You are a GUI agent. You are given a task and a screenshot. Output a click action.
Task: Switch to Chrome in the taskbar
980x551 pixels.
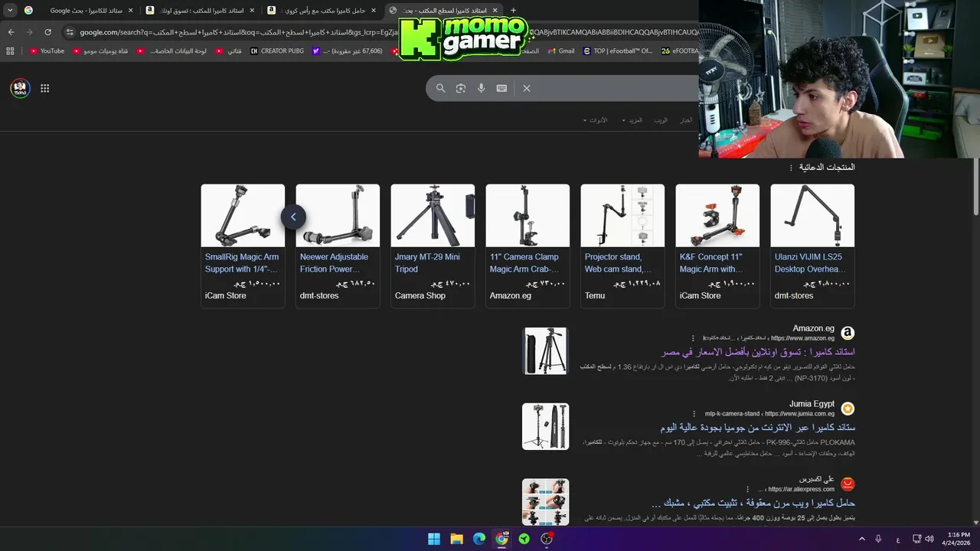click(501, 539)
